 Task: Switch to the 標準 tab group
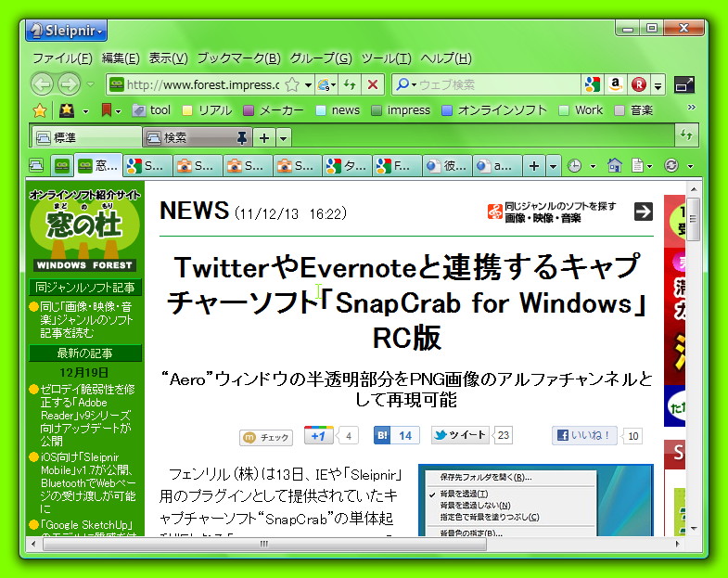tap(87, 137)
